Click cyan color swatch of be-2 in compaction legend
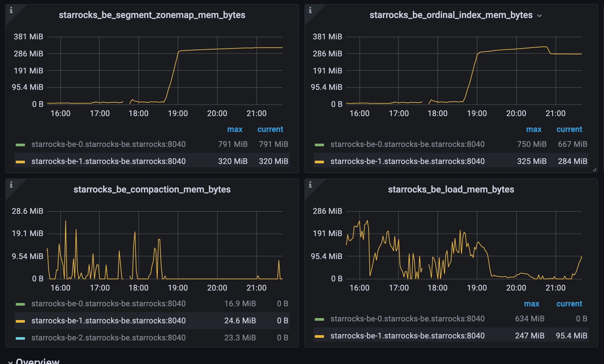 tap(20, 338)
